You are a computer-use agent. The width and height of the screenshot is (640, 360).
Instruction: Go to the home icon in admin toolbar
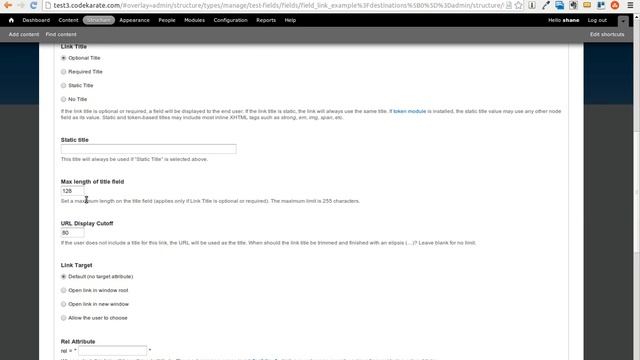click(x=11, y=20)
